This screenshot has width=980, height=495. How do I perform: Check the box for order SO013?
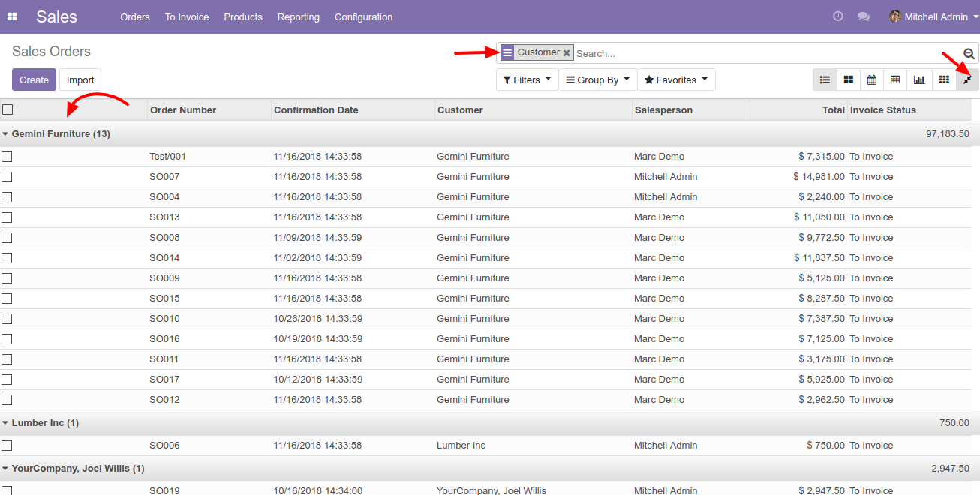point(7,217)
